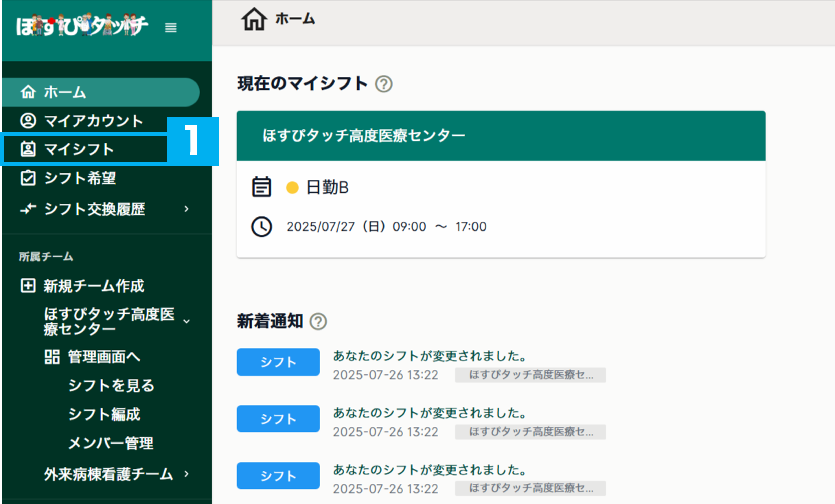Select ホーム in the sidebar menu
This screenshot has height=504, width=835.
click(x=64, y=92)
